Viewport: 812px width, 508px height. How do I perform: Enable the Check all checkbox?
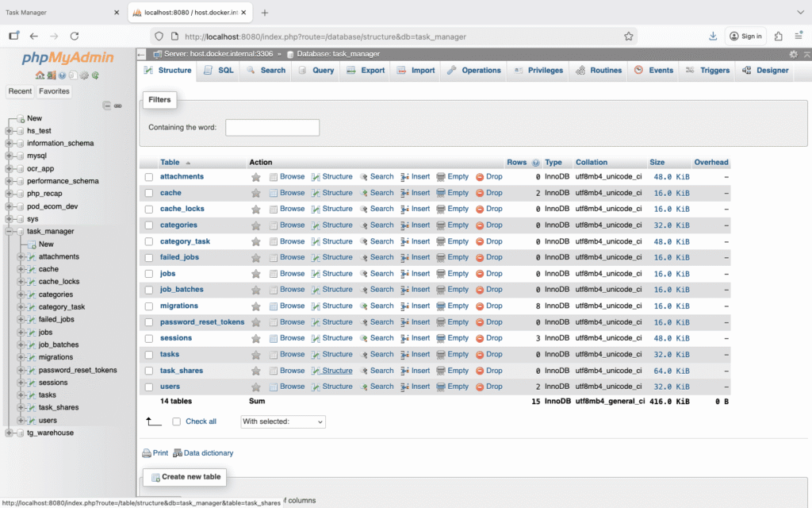(x=177, y=421)
